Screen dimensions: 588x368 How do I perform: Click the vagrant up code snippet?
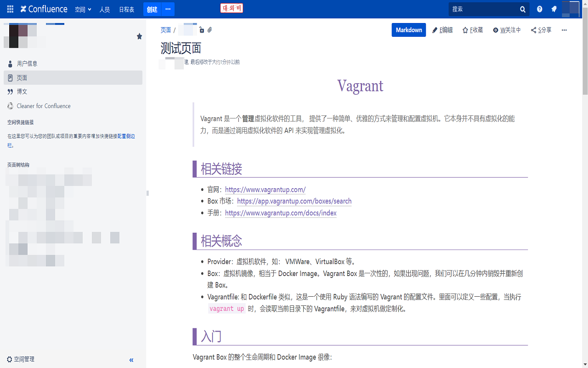click(227, 309)
